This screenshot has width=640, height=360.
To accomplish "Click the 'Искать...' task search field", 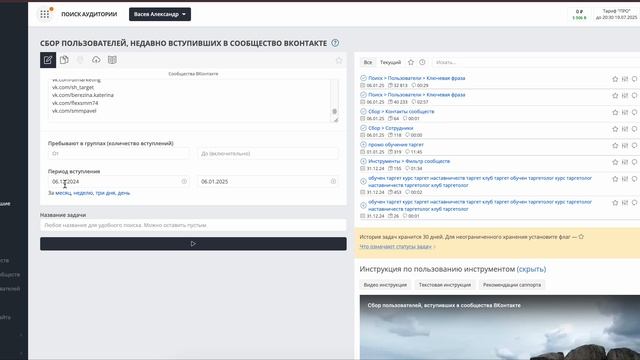I will [x=535, y=62].
